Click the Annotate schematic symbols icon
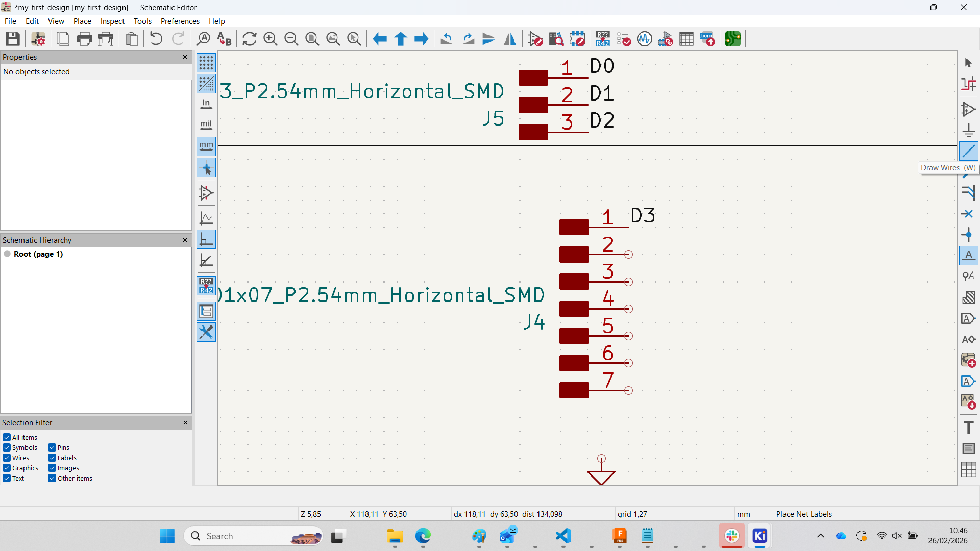The width and height of the screenshot is (980, 551). 603,39
